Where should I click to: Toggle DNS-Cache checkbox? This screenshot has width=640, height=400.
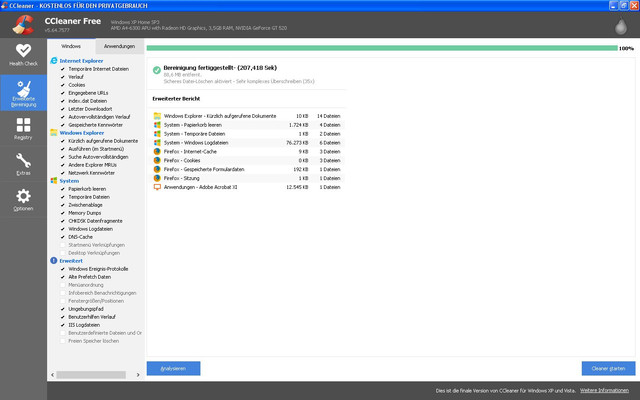(x=63, y=237)
